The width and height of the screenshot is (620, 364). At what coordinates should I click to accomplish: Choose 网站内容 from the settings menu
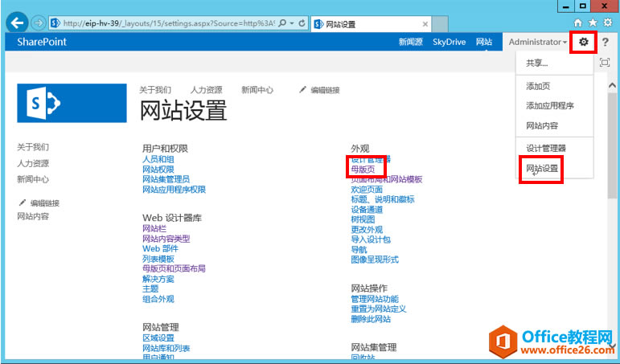pos(542,125)
